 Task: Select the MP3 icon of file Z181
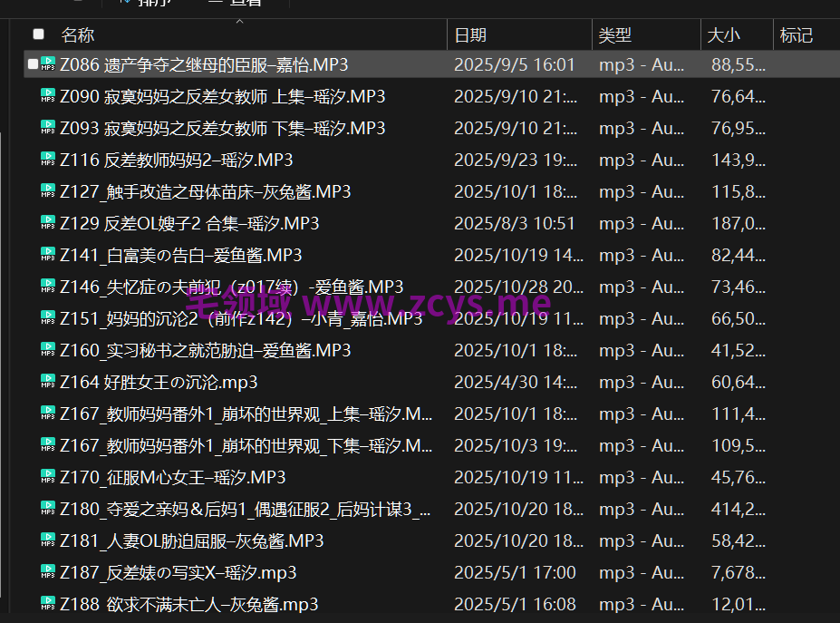click(x=48, y=540)
